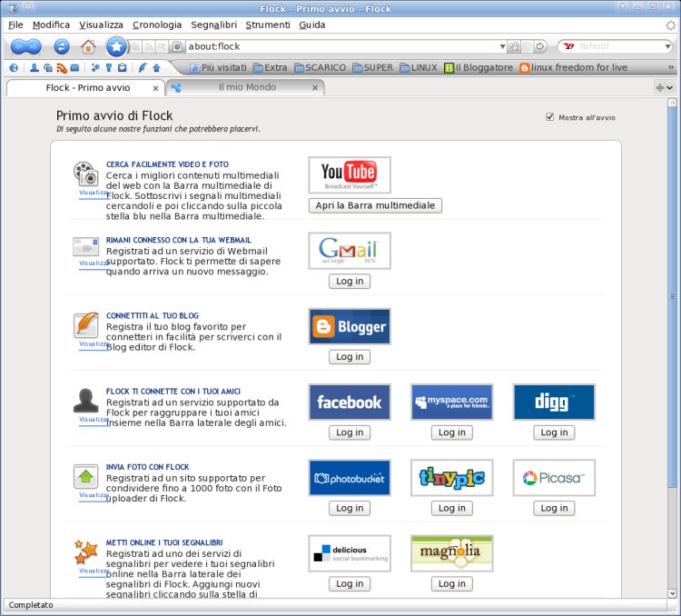Viewport: 681px width, 616px height.
Task: Click Log in under digg
Action: click(x=554, y=432)
